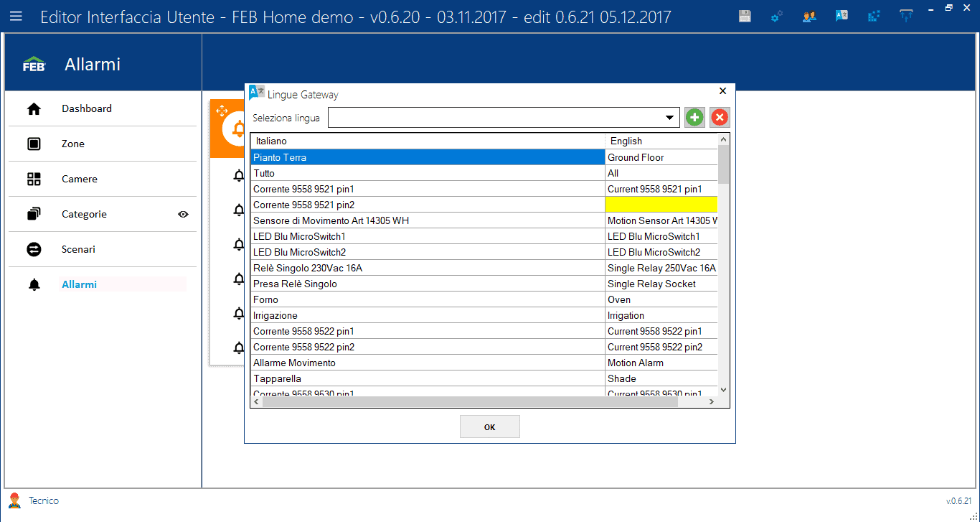This screenshot has height=522, width=980.
Task: Select the 'Motion Sensor Art 14305' English cell
Action: [x=661, y=220]
